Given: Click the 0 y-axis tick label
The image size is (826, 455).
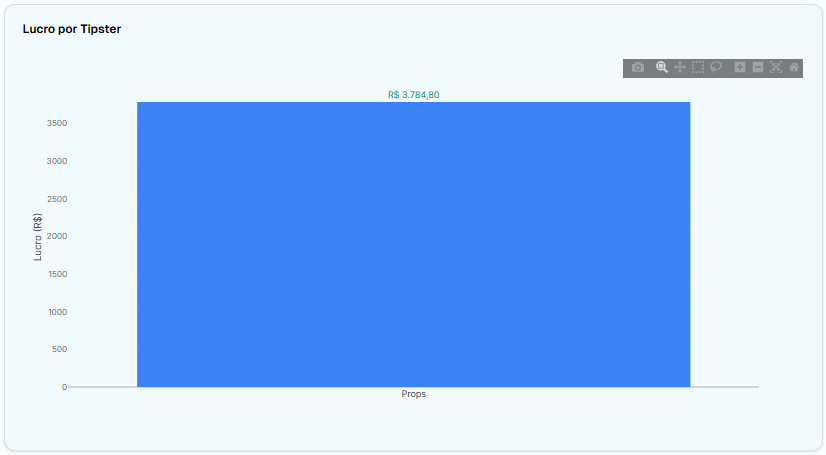Looking at the screenshot, I should [x=64, y=387].
